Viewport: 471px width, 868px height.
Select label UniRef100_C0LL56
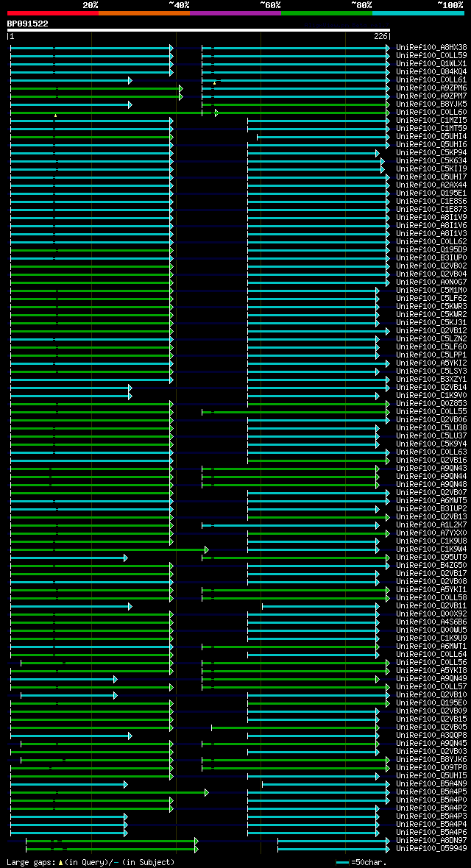tap(432, 662)
